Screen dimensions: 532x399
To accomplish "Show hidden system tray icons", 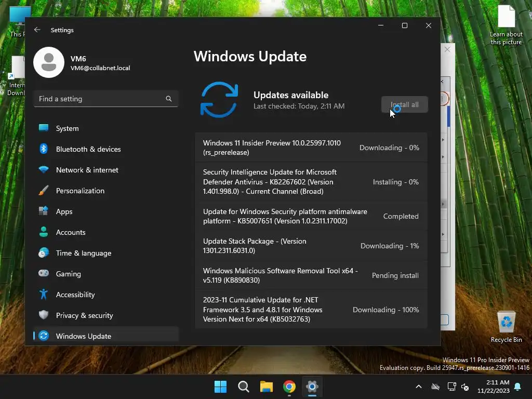I will point(419,387).
